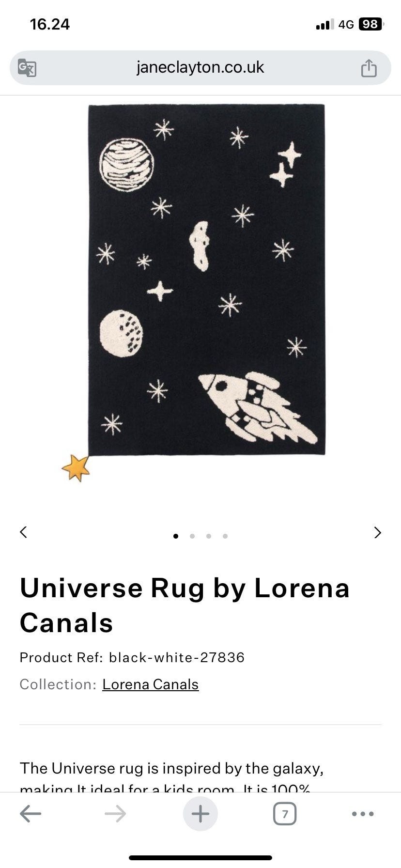Screen dimensions: 401x868
Task: Select the second carousel dot
Action: coord(192,536)
